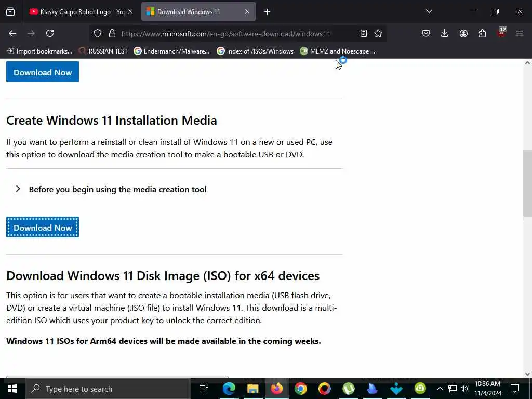Select Create Windows 11 Installation Media heading
Screen dimensions: 532x399
tap(112, 121)
